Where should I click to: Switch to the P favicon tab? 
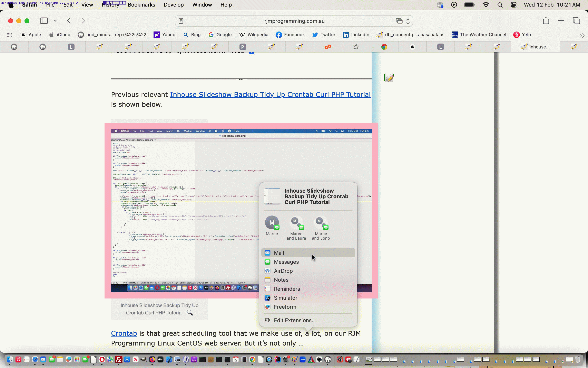243,47
